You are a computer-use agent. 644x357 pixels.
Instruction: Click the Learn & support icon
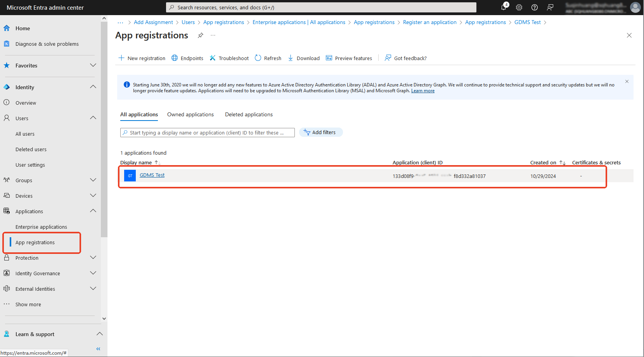(x=7, y=334)
